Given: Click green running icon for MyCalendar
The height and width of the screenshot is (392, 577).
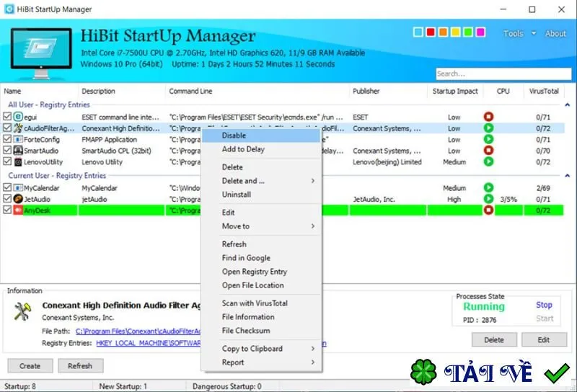Looking at the screenshot, I should click(488, 187).
